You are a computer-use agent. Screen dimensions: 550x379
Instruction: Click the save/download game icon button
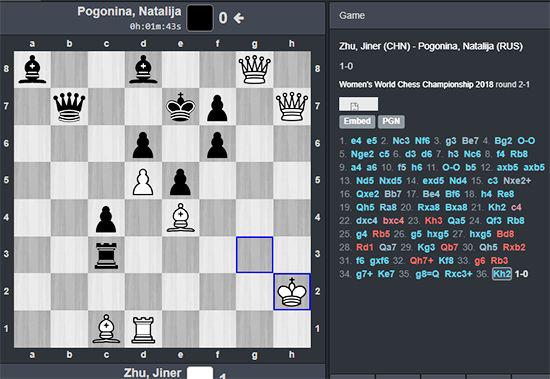pos(358,104)
